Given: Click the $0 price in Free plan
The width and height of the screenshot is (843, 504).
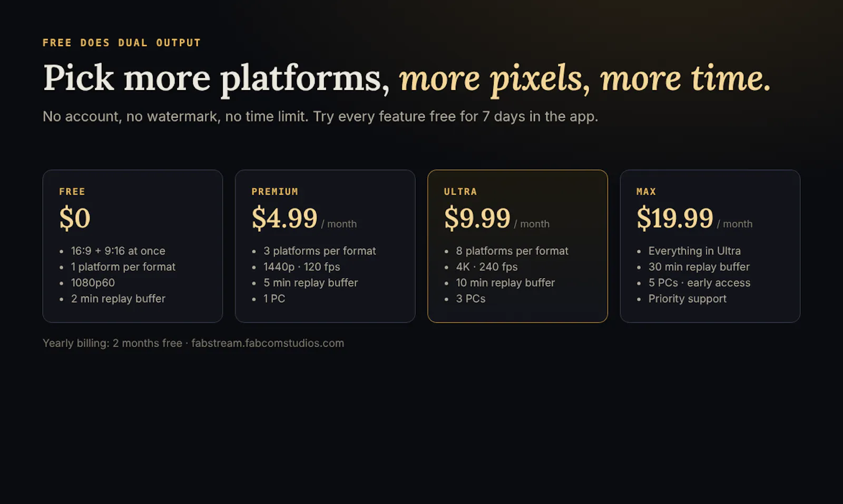Looking at the screenshot, I should (x=75, y=218).
